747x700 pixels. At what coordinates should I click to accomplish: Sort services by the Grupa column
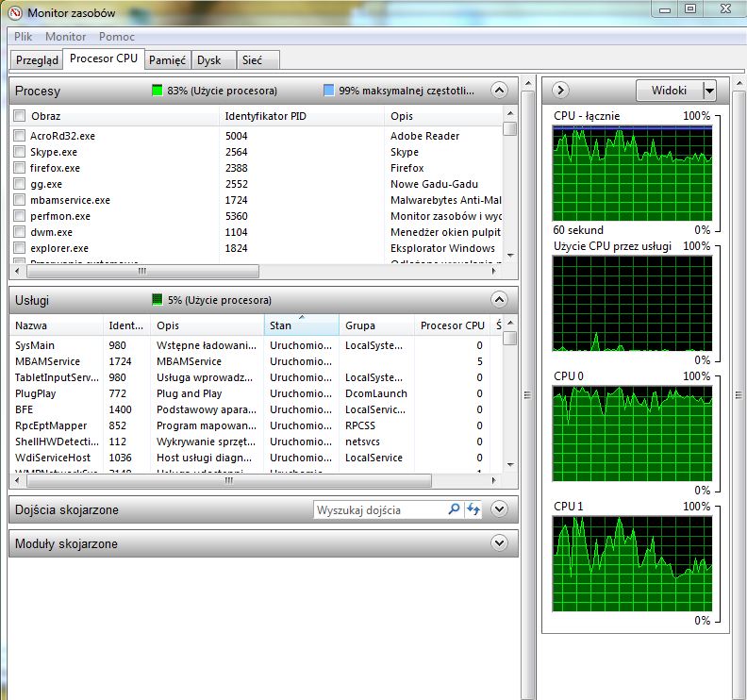point(376,325)
